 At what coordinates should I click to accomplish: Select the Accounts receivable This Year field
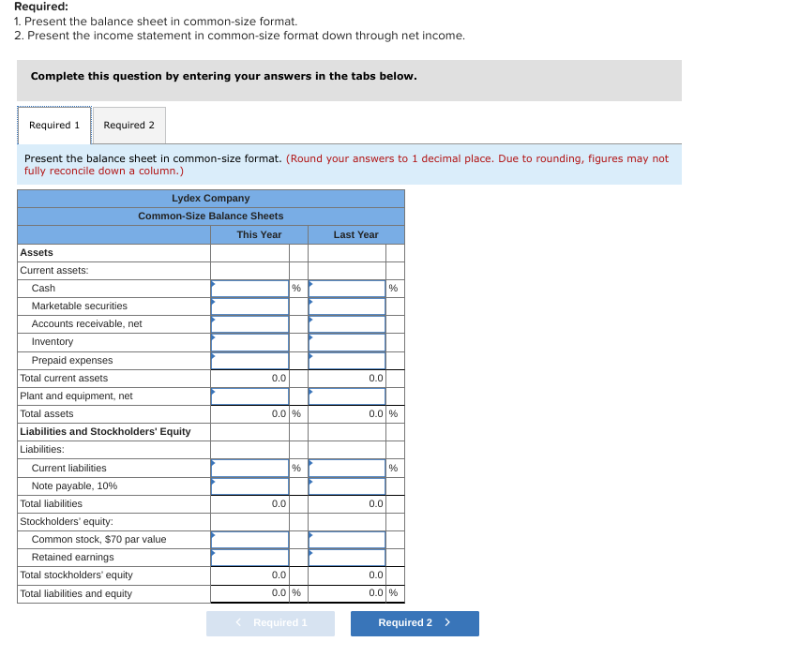tap(249, 323)
